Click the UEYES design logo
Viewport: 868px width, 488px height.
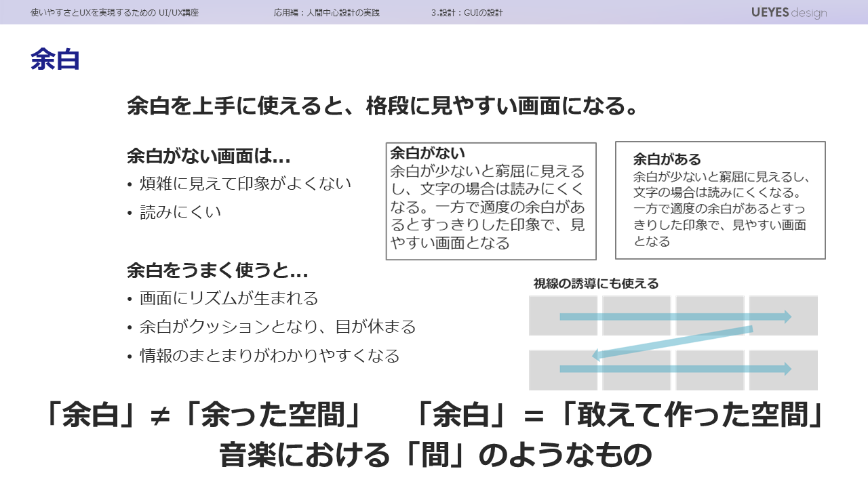789,13
